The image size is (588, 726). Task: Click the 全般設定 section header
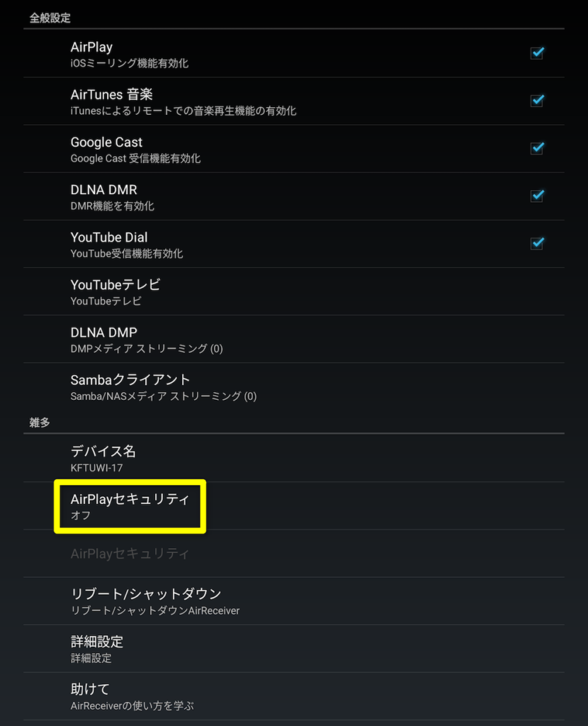pyautogui.click(x=50, y=18)
